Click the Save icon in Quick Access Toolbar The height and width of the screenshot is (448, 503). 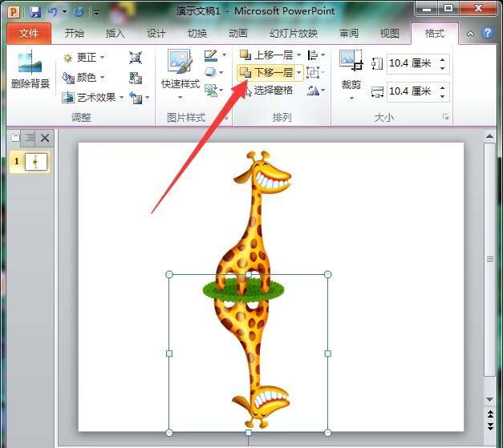tap(35, 12)
